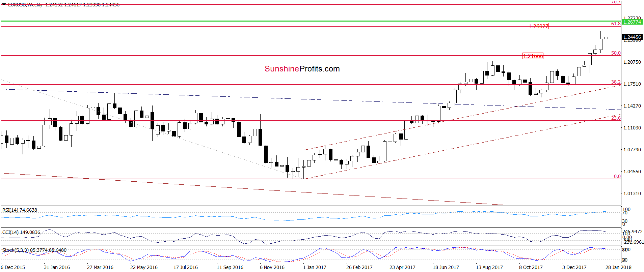Click the 6 Dec 2015 date label
Image resolution: width=644 pixels, height=272 pixels.
(x=13, y=267)
